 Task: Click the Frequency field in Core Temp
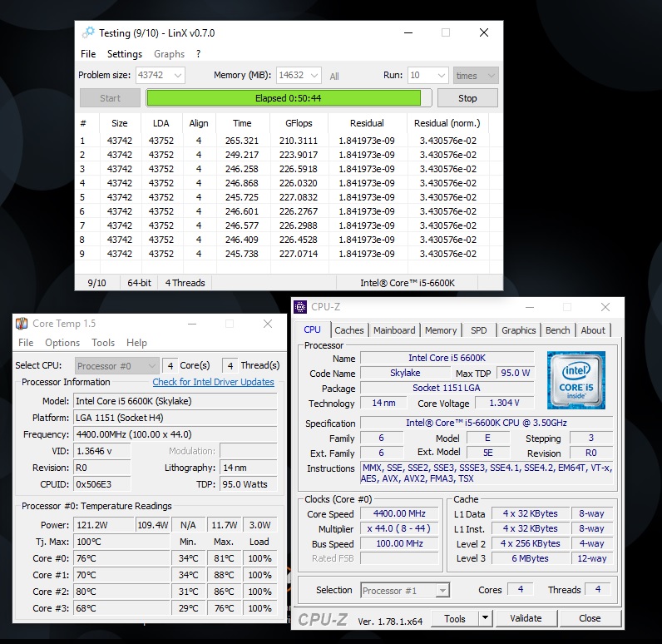click(x=175, y=434)
